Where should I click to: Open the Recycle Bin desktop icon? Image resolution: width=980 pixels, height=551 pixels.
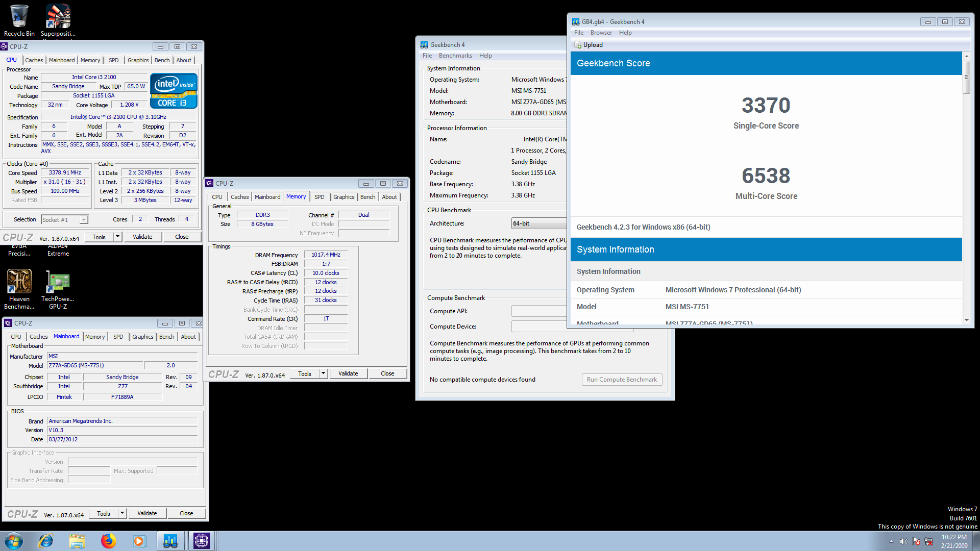click(x=19, y=20)
